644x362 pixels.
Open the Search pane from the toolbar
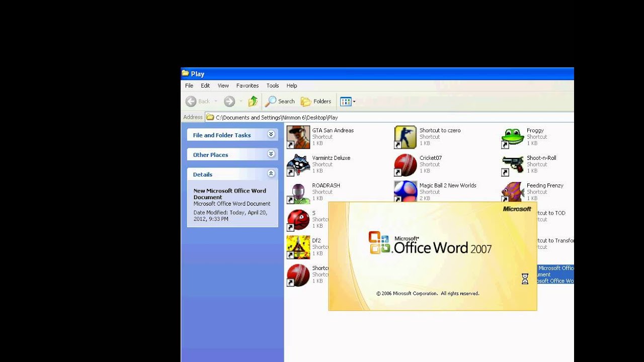point(280,102)
